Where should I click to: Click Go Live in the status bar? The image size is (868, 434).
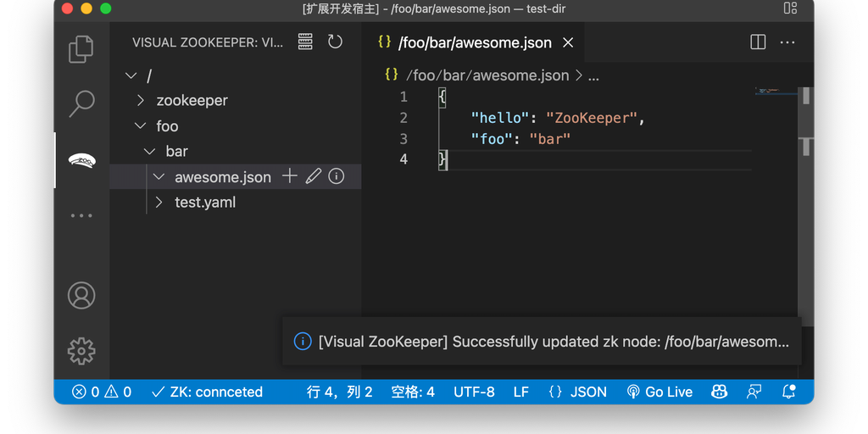tap(659, 392)
